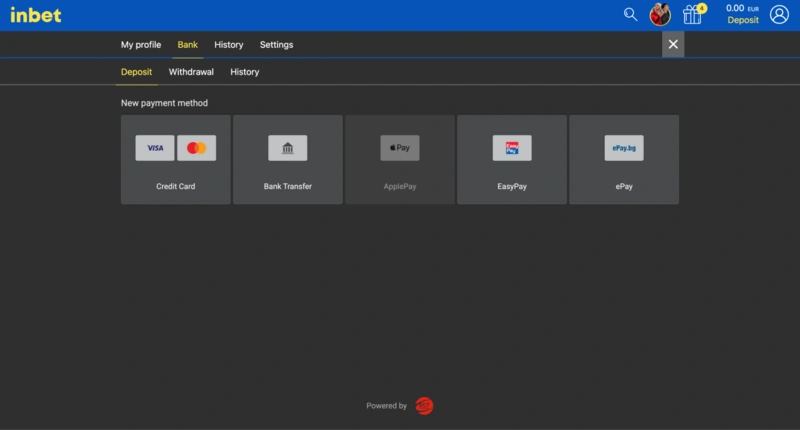Choose the ePay label

[624, 187]
